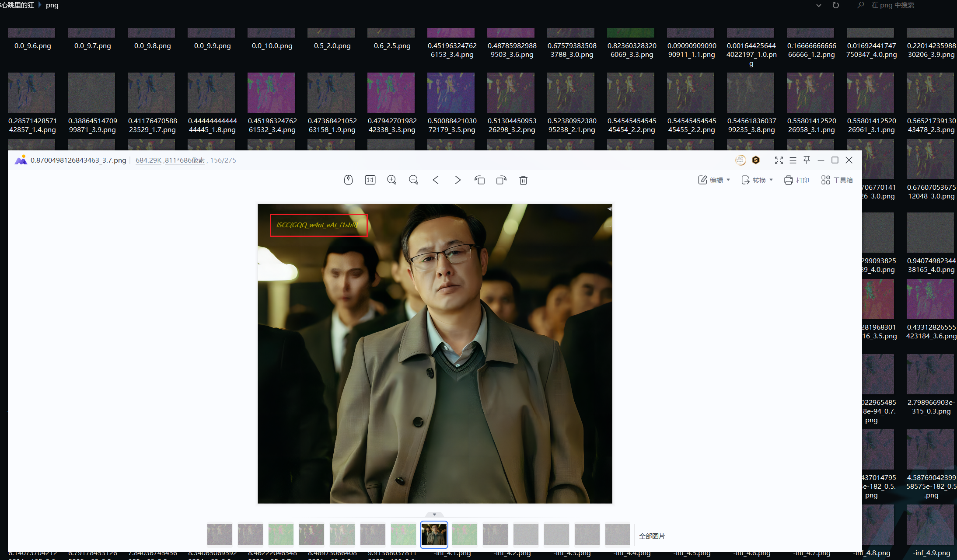Set image to 1:1 actual size
The image size is (957, 560).
coord(370,180)
